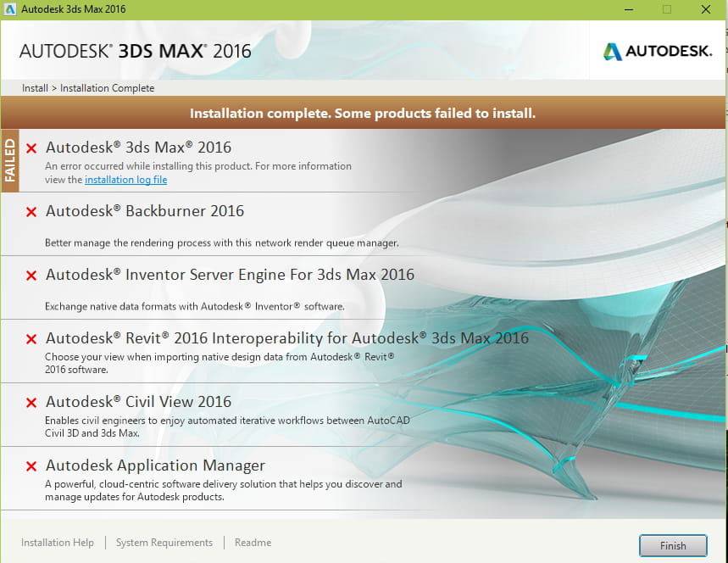
Task: Select the Autodesk Backburner 2016 product title
Action: click(145, 211)
